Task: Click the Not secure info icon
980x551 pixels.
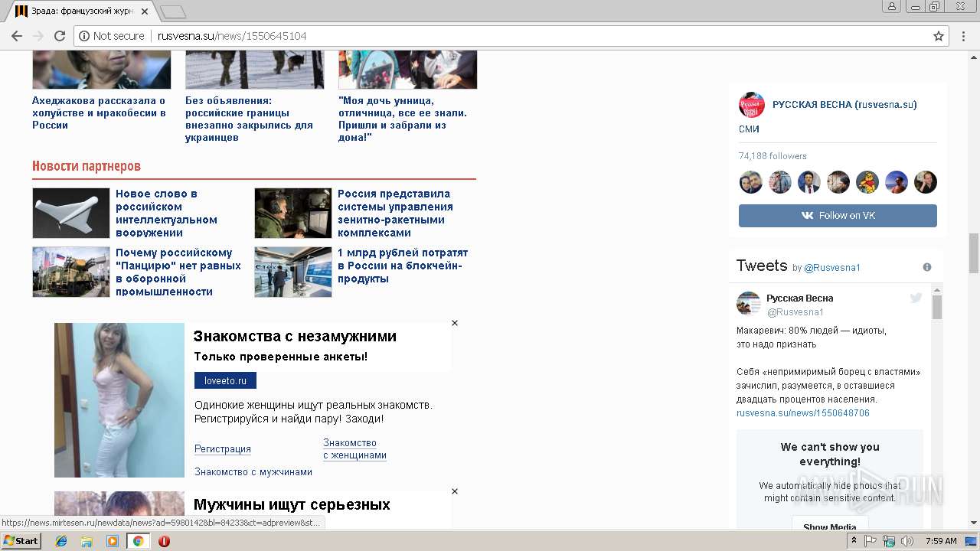Action: pyautogui.click(x=84, y=36)
